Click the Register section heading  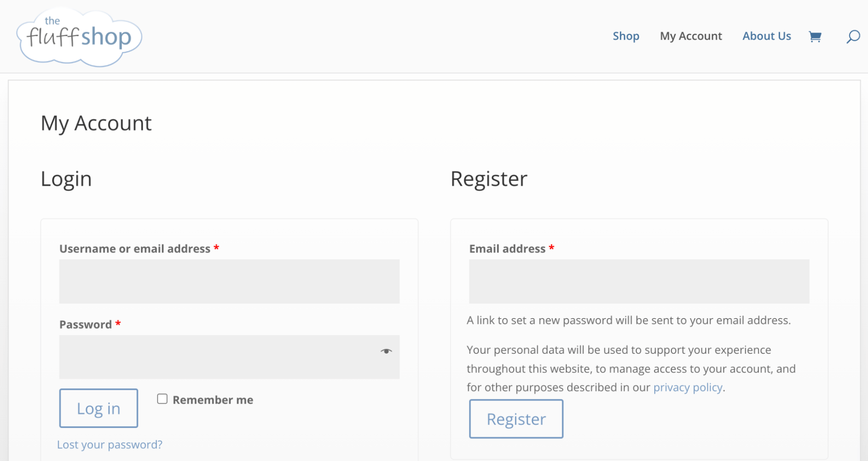[488, 179]
